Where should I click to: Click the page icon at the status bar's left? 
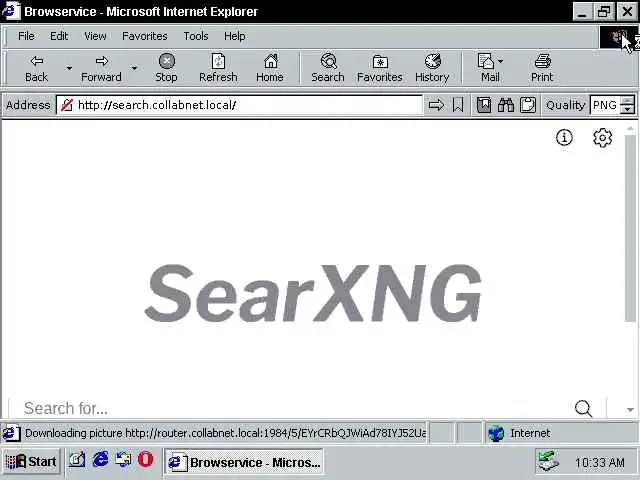(x=11, y=433)
